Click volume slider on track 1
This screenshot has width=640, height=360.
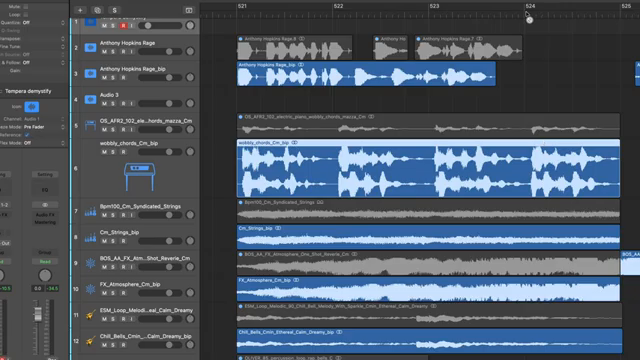(x=160, y=26)
